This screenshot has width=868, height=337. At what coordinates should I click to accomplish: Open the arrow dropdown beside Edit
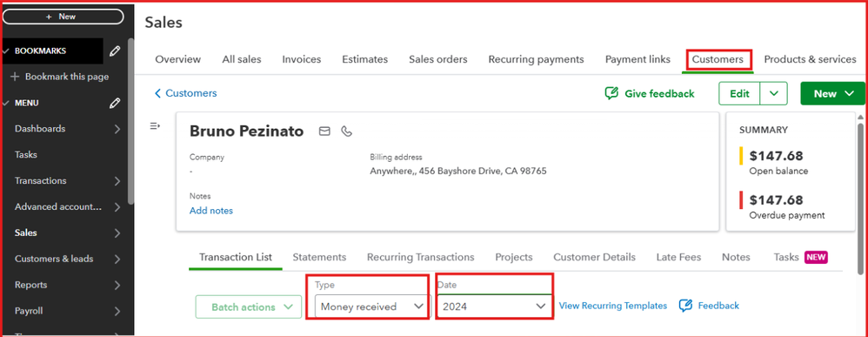tap(773, 94)
